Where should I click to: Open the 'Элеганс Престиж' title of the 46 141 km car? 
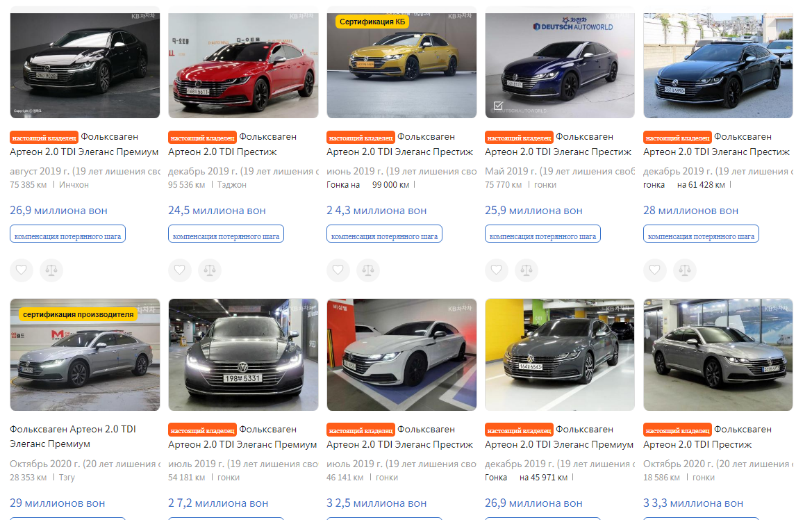(x=400, y=444)
